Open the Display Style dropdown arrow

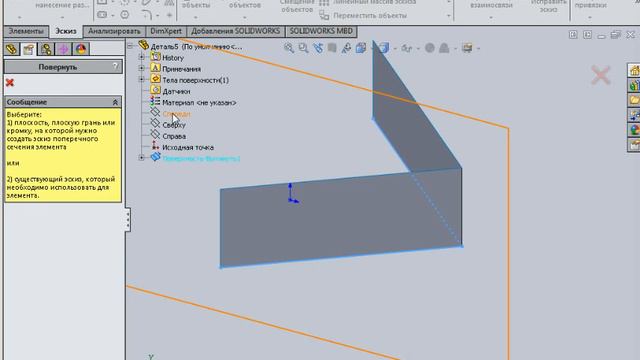(395, 49)
